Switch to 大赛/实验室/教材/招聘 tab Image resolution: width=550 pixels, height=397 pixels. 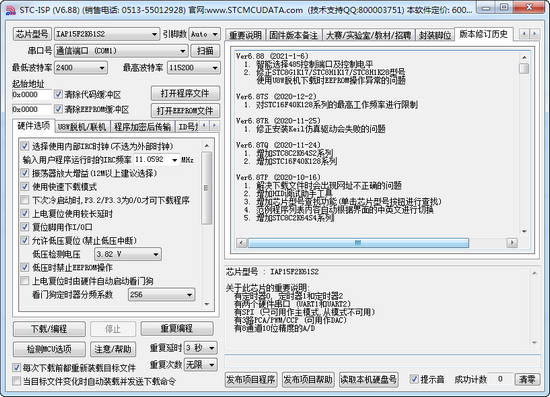tap(369, 35)
